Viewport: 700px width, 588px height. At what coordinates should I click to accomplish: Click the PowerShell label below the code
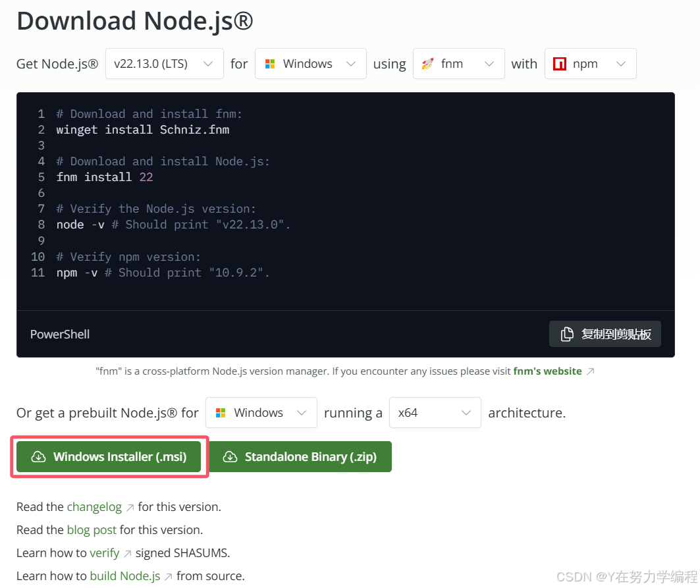[60, 334]
